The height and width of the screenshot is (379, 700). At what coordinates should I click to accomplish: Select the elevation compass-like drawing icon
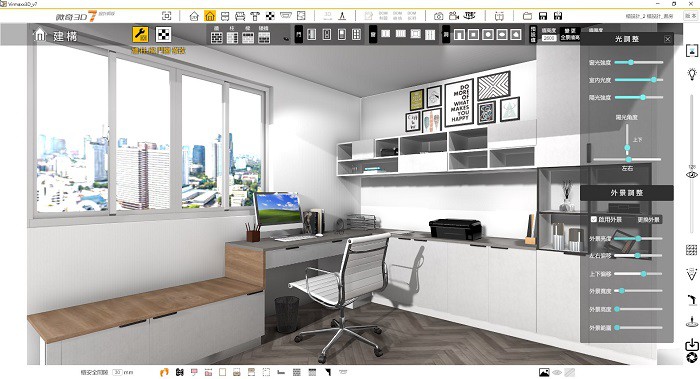coord(342,17)
